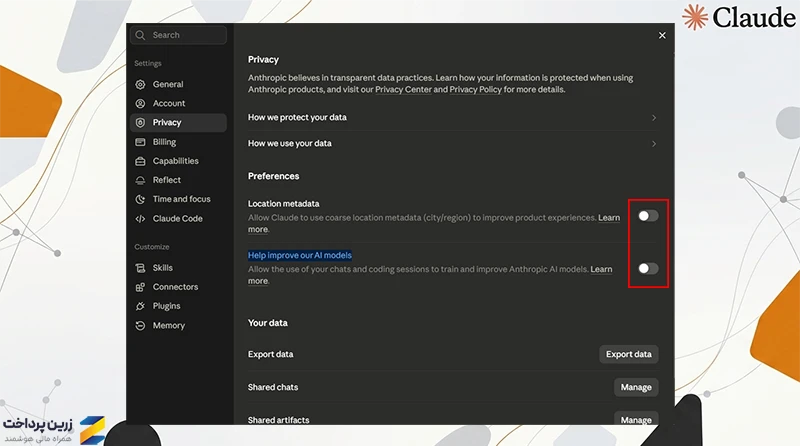800x446 pixels.
Task: Click the How we use your data row text
Action: coord(289,144)
